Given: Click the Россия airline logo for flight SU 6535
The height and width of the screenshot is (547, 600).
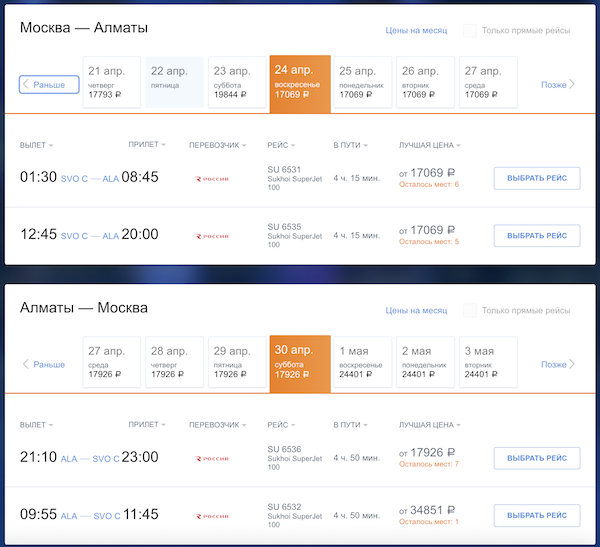Looking at the screenshot, I should (212, 236).
